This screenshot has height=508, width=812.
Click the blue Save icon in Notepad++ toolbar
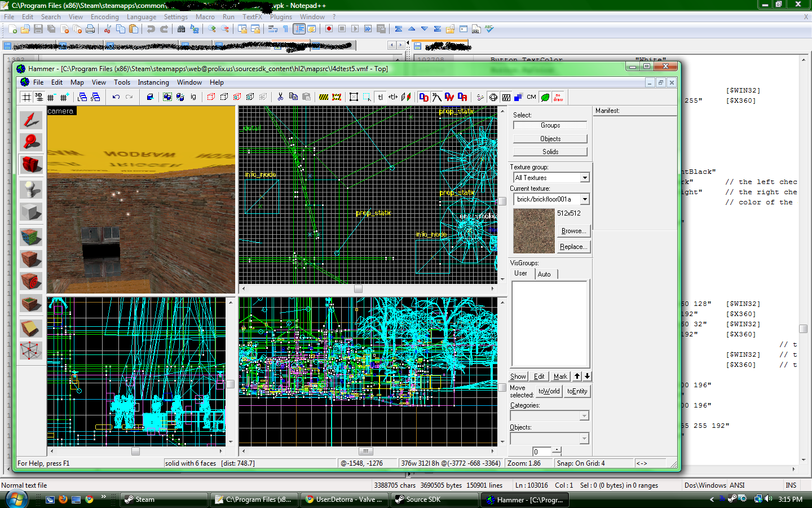point(38,29)
